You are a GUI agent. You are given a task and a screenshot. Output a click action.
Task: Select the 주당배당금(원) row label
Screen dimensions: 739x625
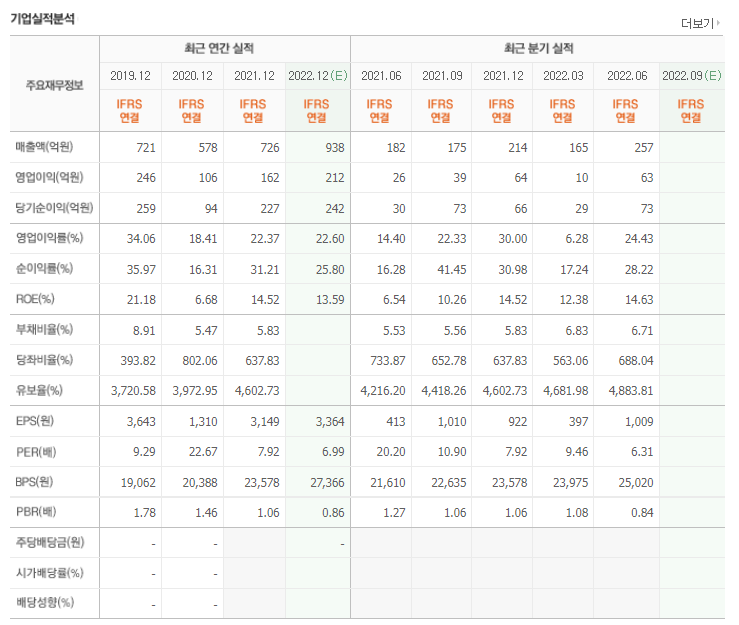click(x=50, y=543)
